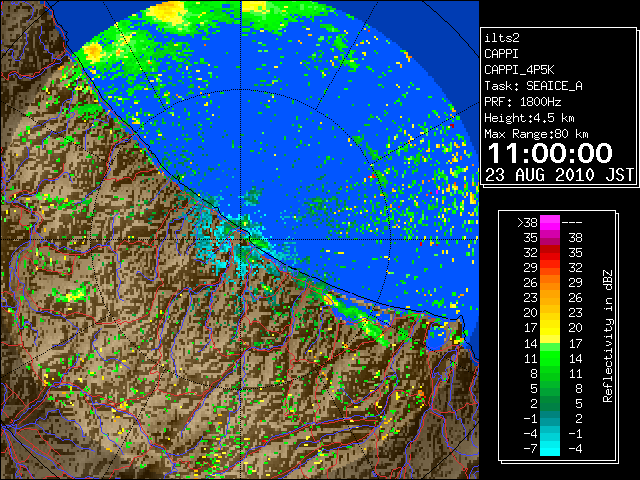The width and height of the screenshot is (640, 480).
Task: Click the legend value '14' on left scale
Action: [530, 343]
